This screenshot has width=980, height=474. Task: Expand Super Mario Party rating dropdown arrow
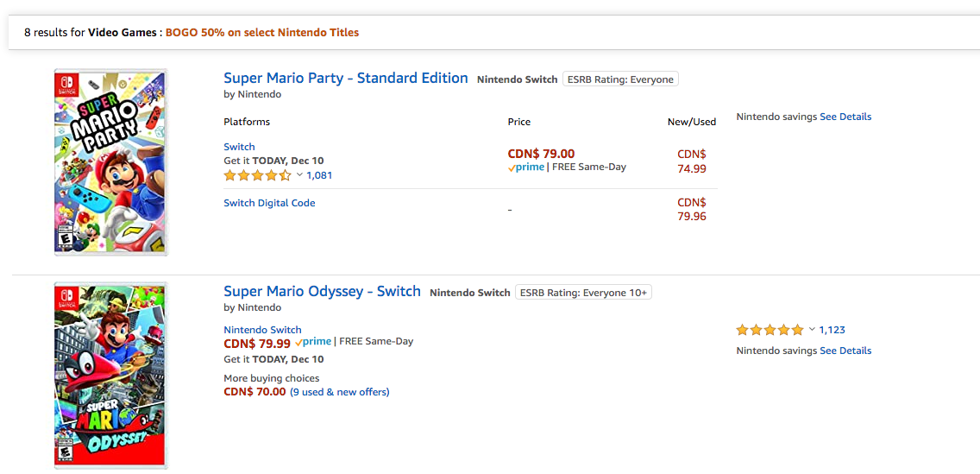[x=299, y=175]
